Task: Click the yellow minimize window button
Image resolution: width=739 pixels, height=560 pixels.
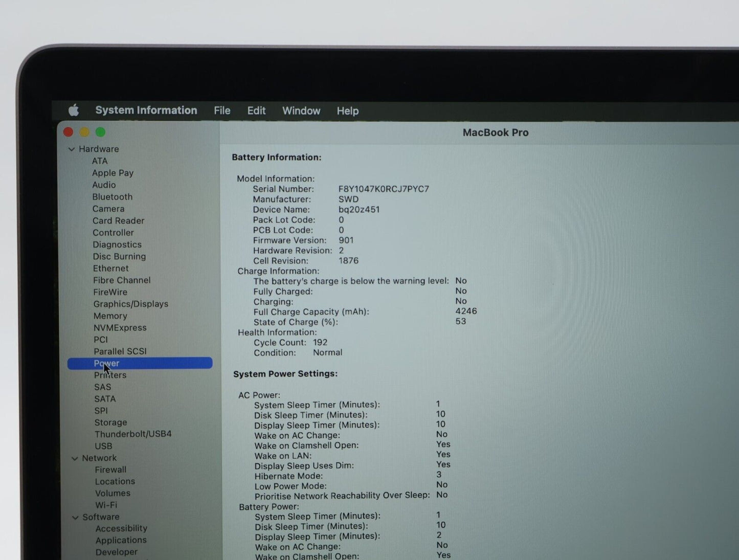Action: click(x=84, y=132)
